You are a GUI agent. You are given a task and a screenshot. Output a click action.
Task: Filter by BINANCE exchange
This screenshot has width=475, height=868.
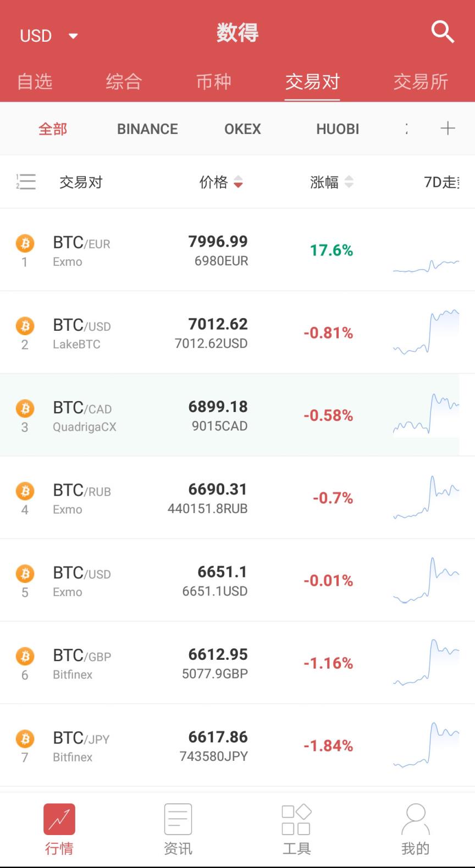147,129
